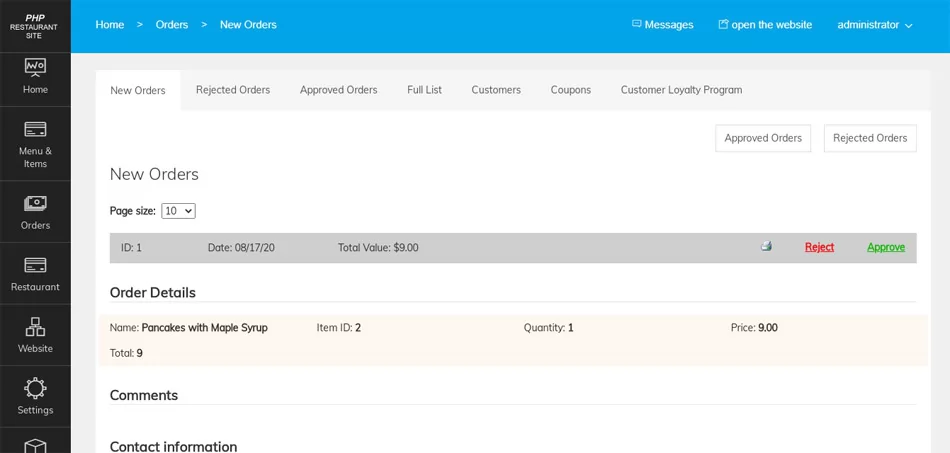
Task: Approve order ID 1
Action: tap(886, 247)
